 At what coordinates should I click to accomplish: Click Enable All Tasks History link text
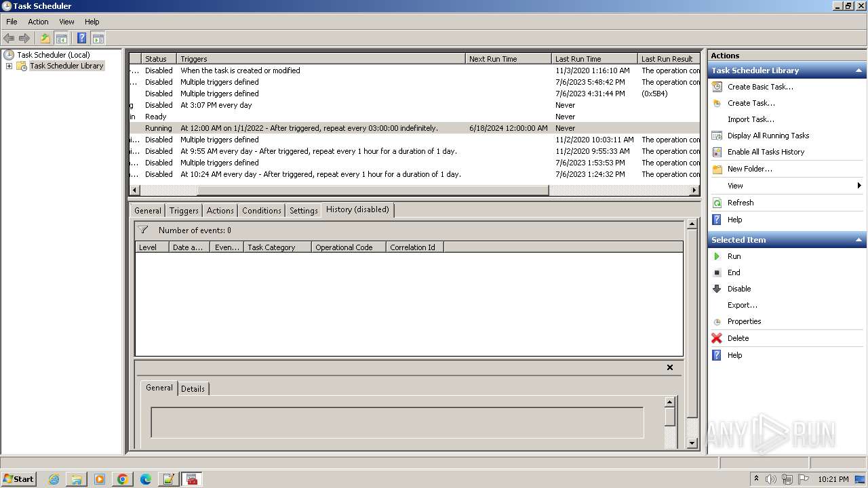click(766, 152)
